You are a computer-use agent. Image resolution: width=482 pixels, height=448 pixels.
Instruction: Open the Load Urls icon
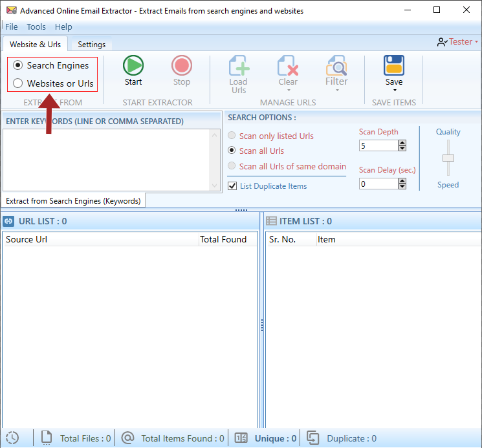239,65
